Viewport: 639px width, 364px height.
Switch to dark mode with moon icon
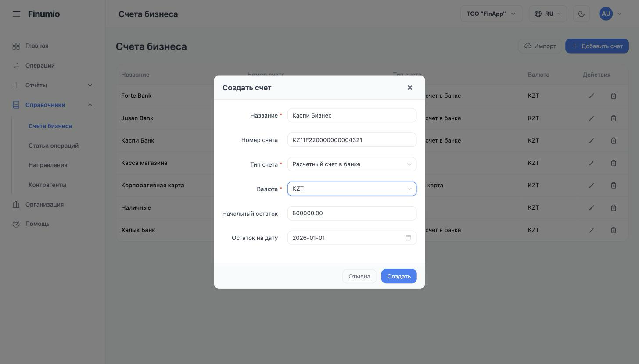coord(582,14)
